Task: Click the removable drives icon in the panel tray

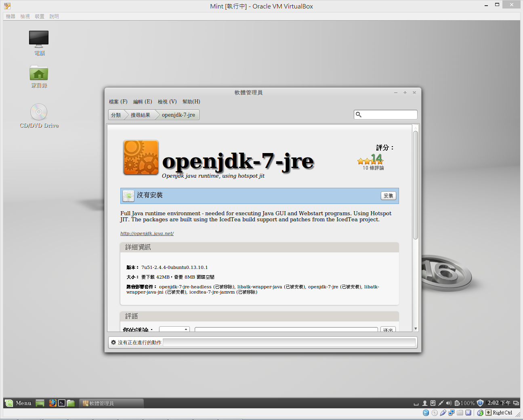Action: [433, 403]
